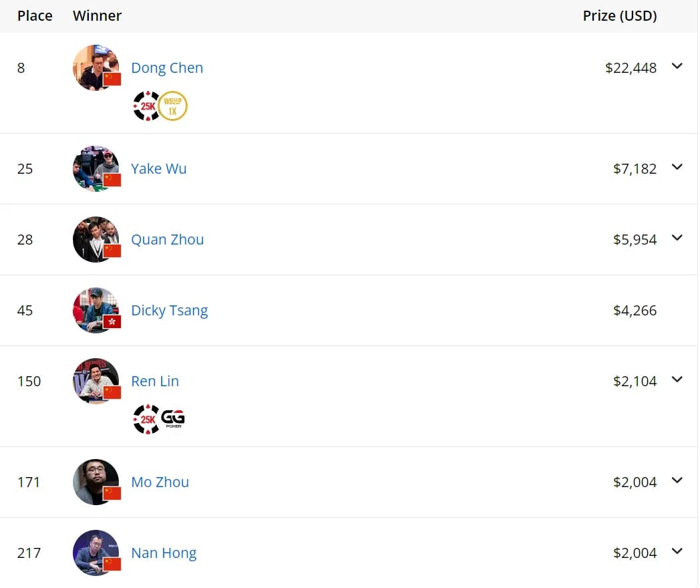Open Quan Zhou's player name link
Image resolution: width=700 pixels, height=588 pixels.
[168, 240]
